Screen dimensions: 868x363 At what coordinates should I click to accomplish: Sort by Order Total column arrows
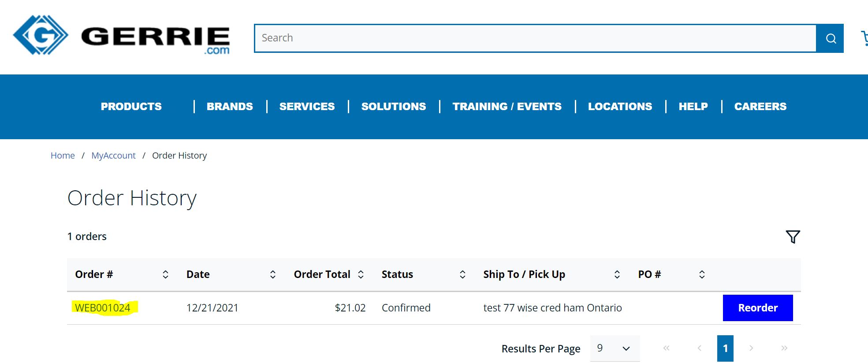(x=361, y=274)
